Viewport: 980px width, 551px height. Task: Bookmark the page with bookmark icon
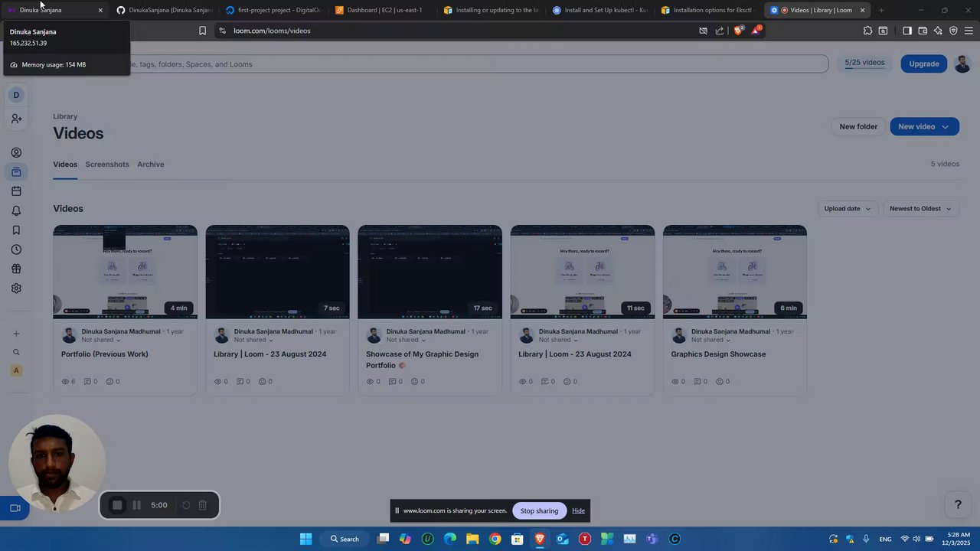[202, 31]
